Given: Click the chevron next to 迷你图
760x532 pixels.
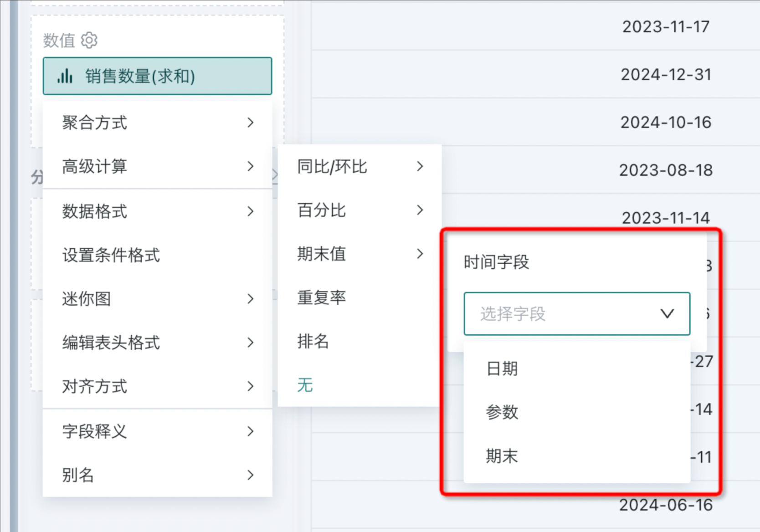Looking at the screenshot, I should [x=250, y=299].
